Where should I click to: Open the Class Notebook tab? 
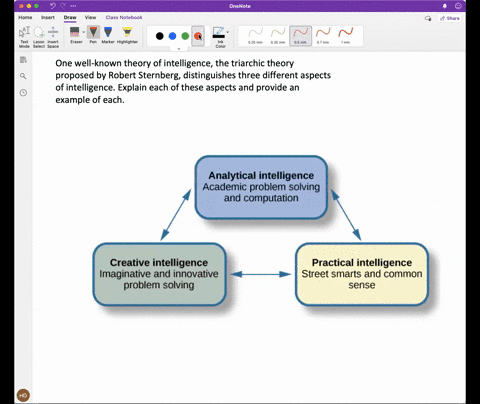124,17
